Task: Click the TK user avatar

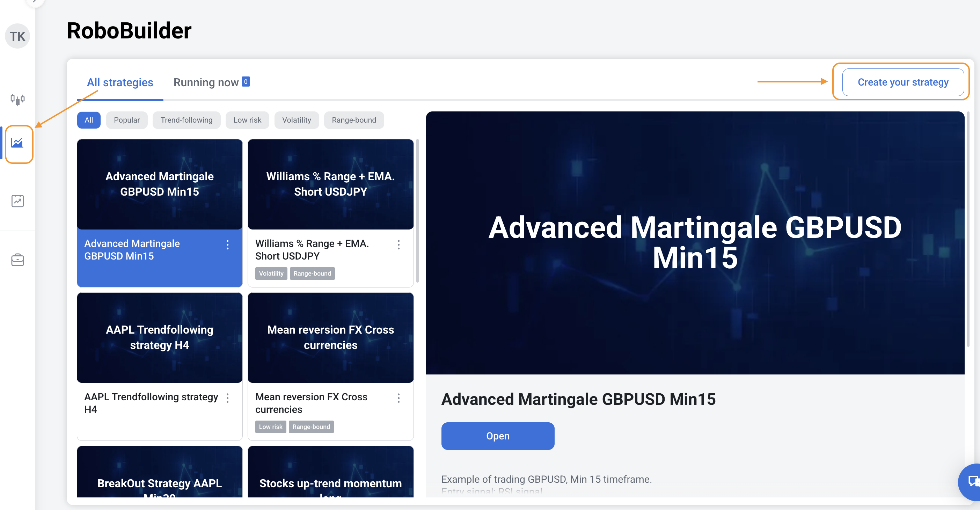Action: (17, 37)
